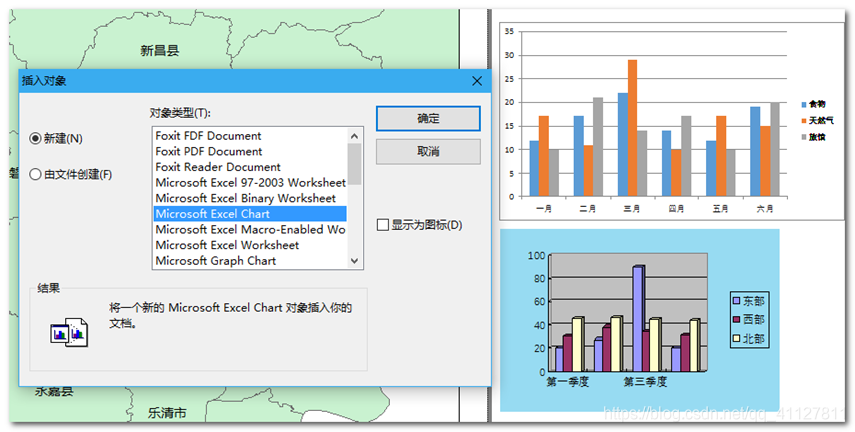Screen dimensions: 855x432
Task: Click the gray 旅馆 legend swatch
Action: (804, 137)
